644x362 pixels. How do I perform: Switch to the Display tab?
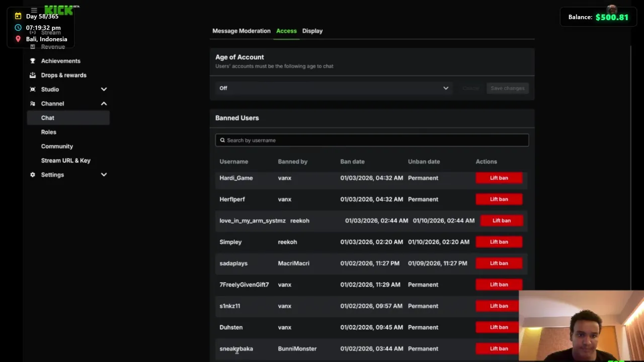point(312,31)
